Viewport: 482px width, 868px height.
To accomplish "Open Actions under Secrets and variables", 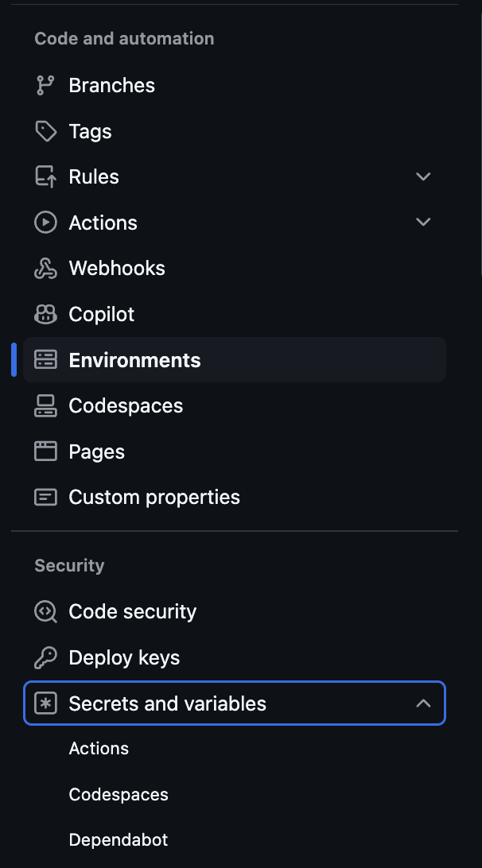I will point(99,748).
